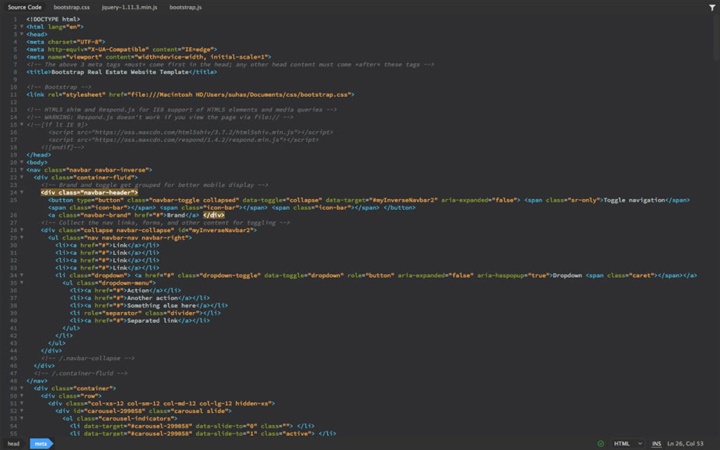This screenshot has width=720, height=450.
Task: Click the respond.min.js script line
Action: click(183, 140)
